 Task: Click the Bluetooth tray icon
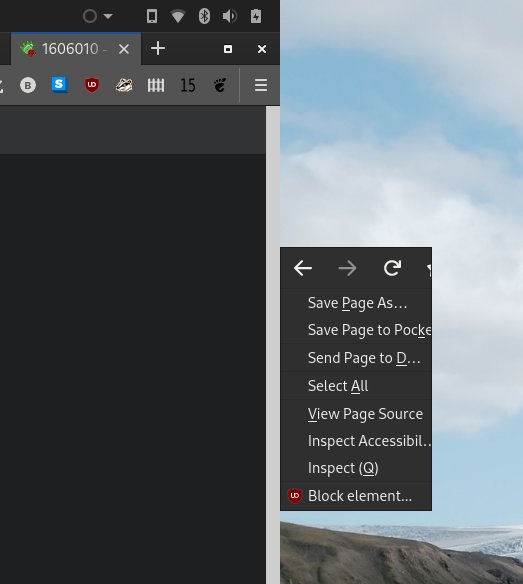coord(204,16)
